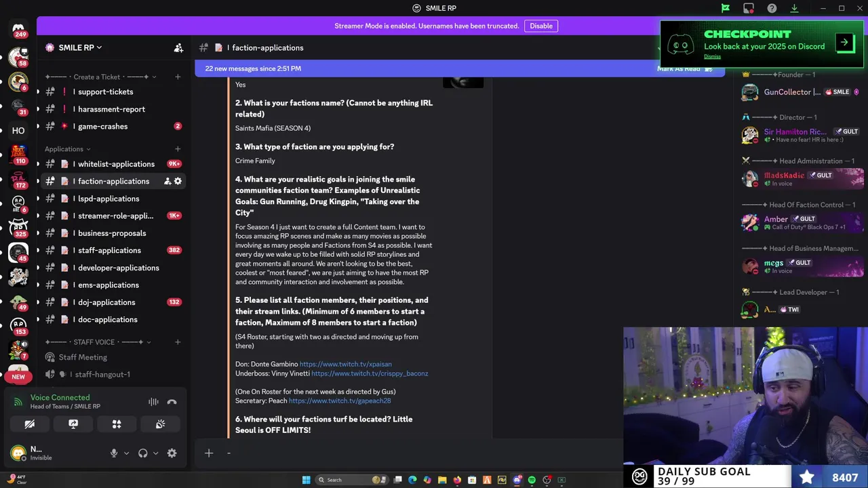Screen dimensions: 868x488
Task: Edit faction-applications channel settings gear
Action: 178,181
